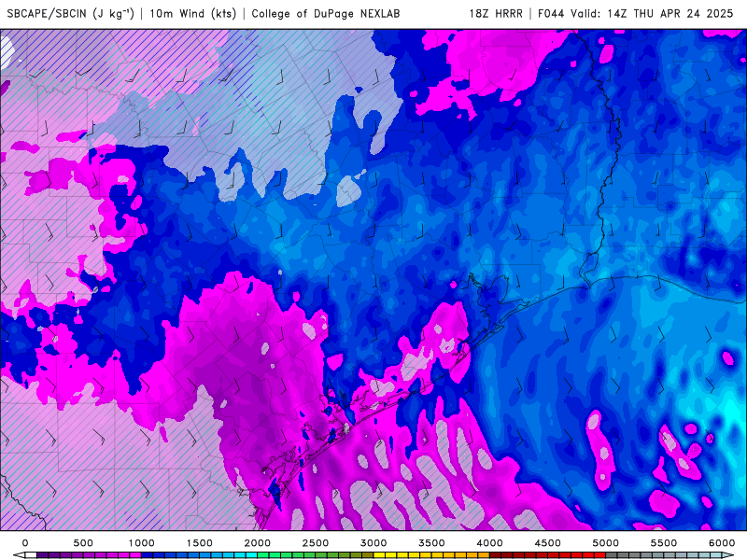747x560 pixels.
Task: Click the 5000 label on color scale
Action: tap(605, 543)
